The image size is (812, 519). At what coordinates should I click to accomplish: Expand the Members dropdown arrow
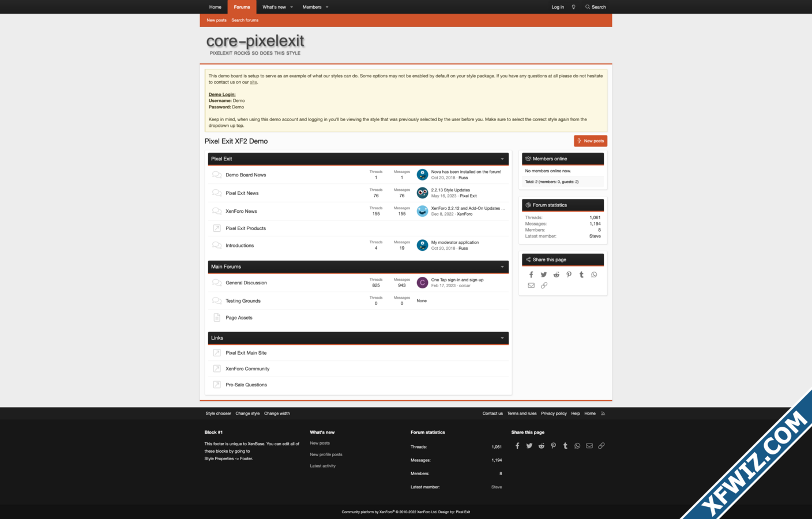point(327,7)
